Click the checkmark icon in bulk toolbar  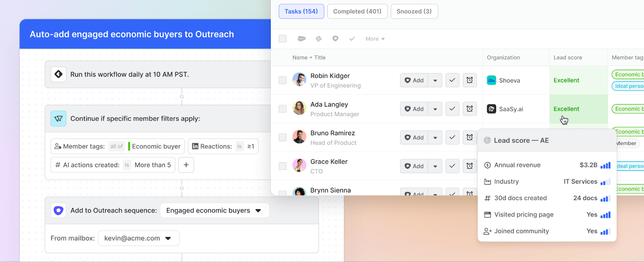tap(352, 39)
